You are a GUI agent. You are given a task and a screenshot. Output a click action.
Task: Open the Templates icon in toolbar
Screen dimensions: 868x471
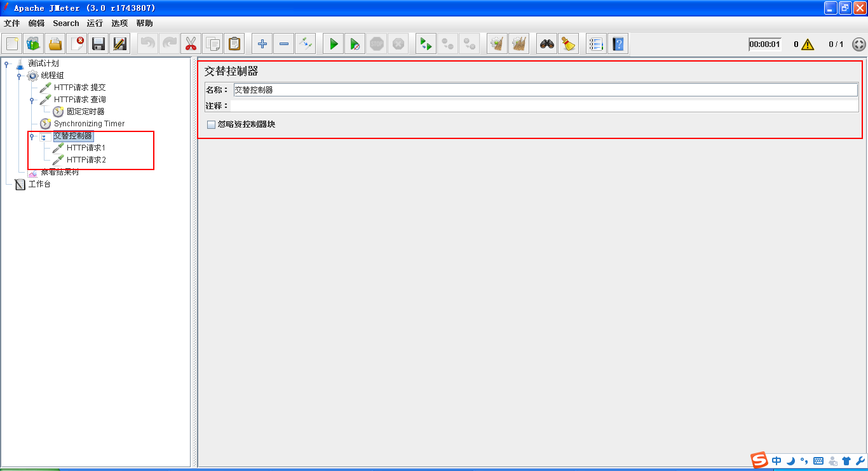pyautogui.click(x=34, y=44)
